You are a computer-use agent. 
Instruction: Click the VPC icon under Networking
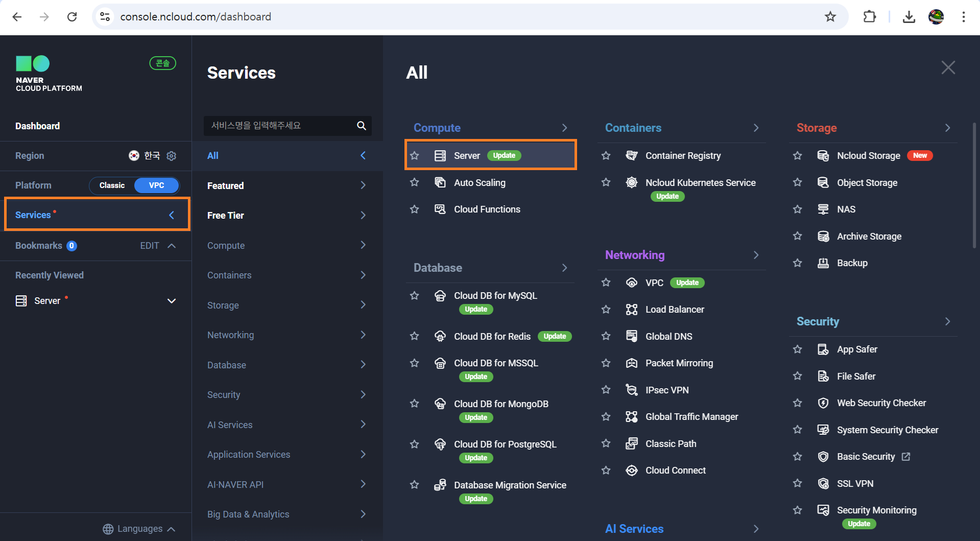632,283
